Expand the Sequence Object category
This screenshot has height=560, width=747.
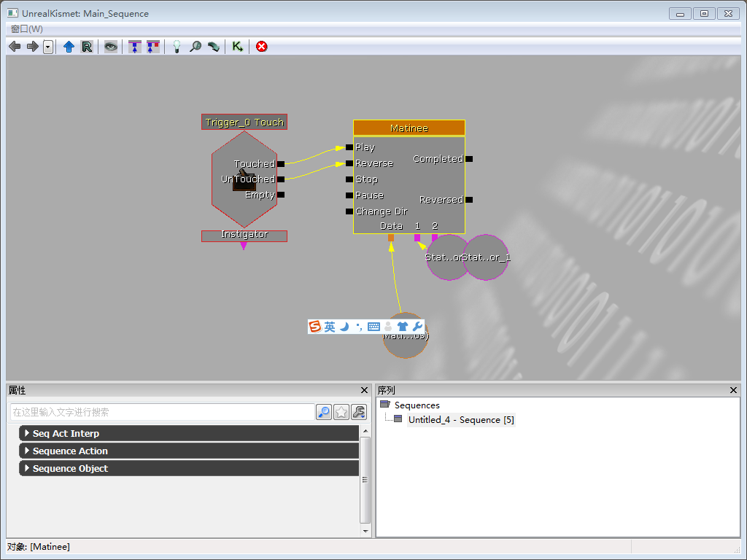189,469
